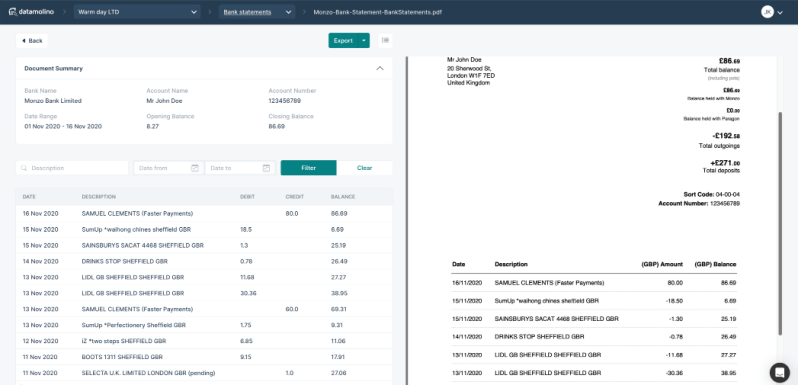The height and width of the screenshot is (385, 798).
Task: Click the Date to input
Action: coord(240,168)
